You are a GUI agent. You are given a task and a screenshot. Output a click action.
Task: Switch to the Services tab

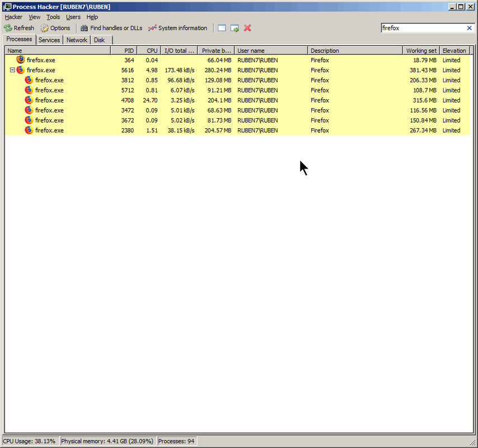point(49,40)
